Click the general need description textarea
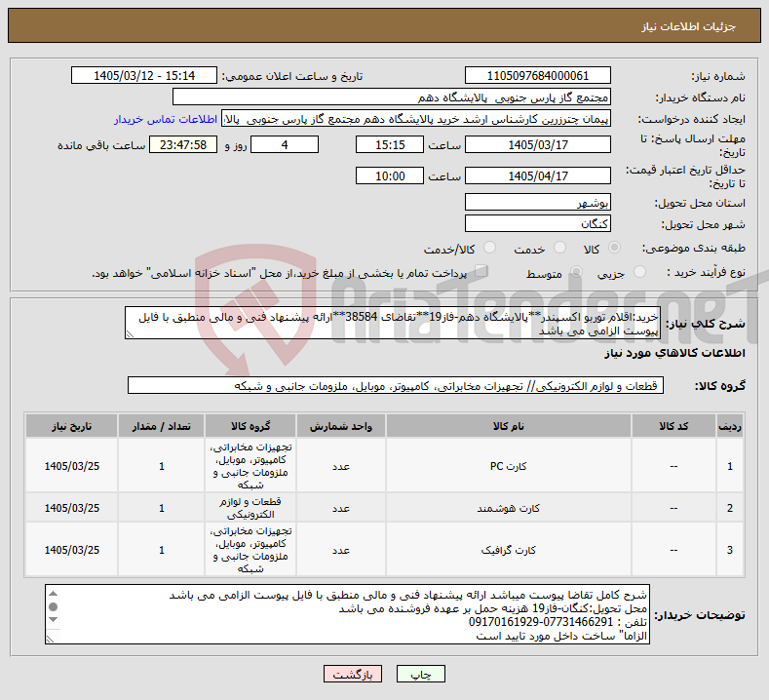Image resolution: width=769 pixels, height=700 pixels. pos(393,323)
